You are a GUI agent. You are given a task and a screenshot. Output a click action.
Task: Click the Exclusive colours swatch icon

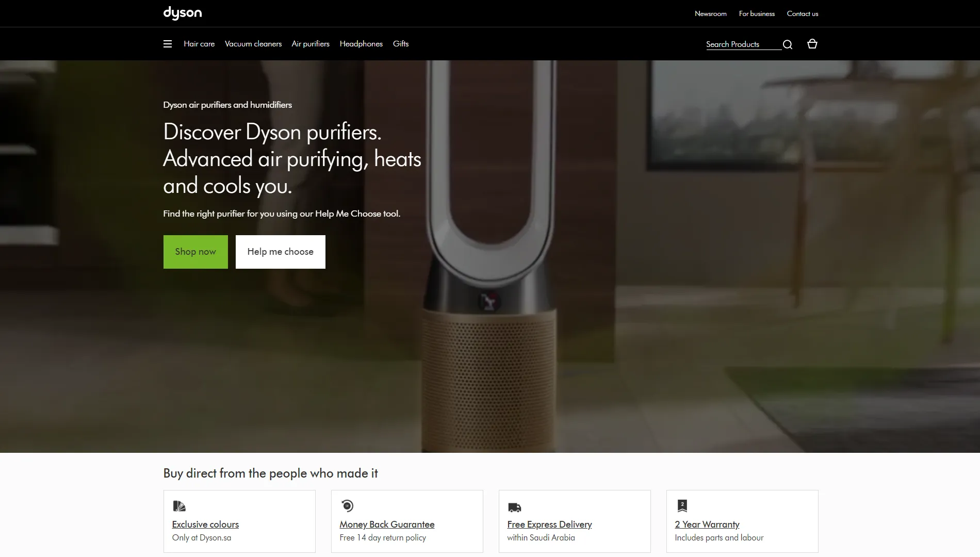(179, 506)
